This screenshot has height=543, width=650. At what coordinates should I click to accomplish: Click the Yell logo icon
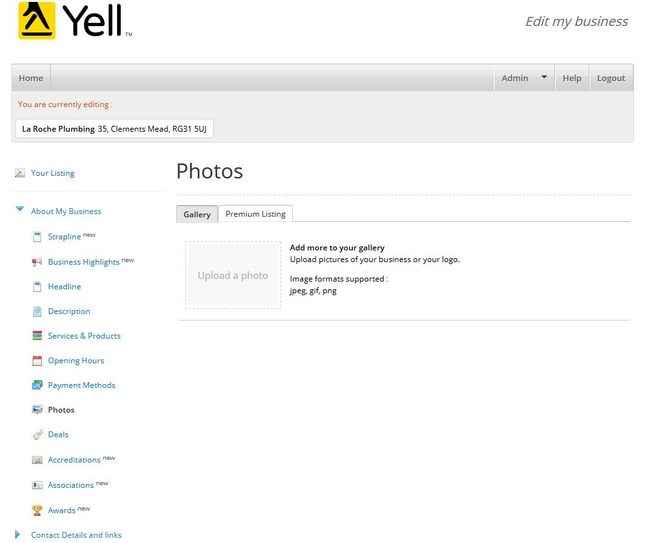click(36, 20)
